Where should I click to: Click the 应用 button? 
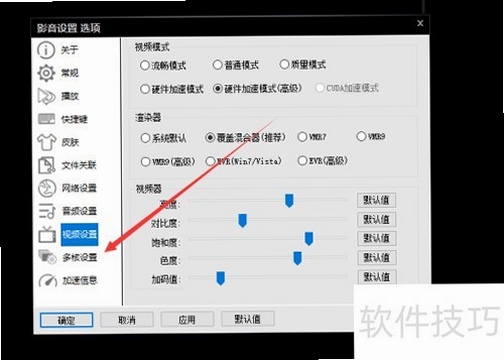click(x=187, y=319)
